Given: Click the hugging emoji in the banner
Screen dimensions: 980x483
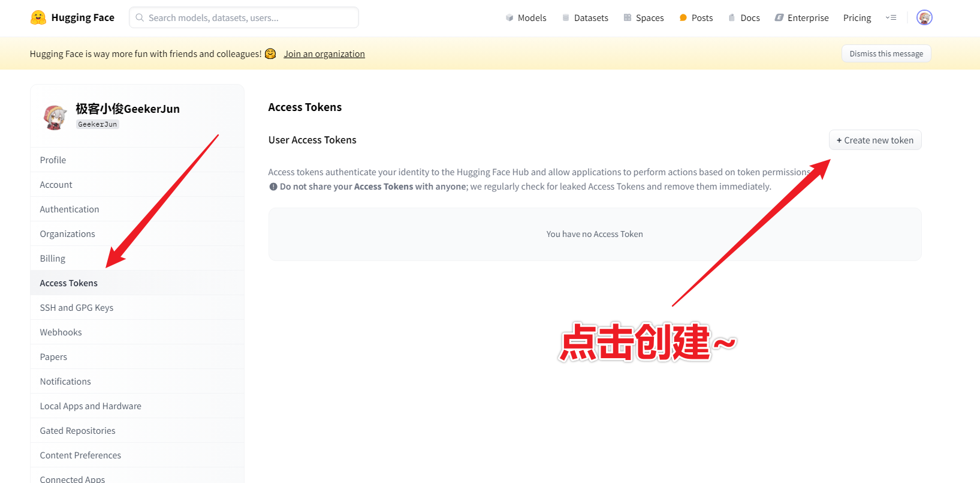Looking at the screenshot, I should tap(270, 53).
